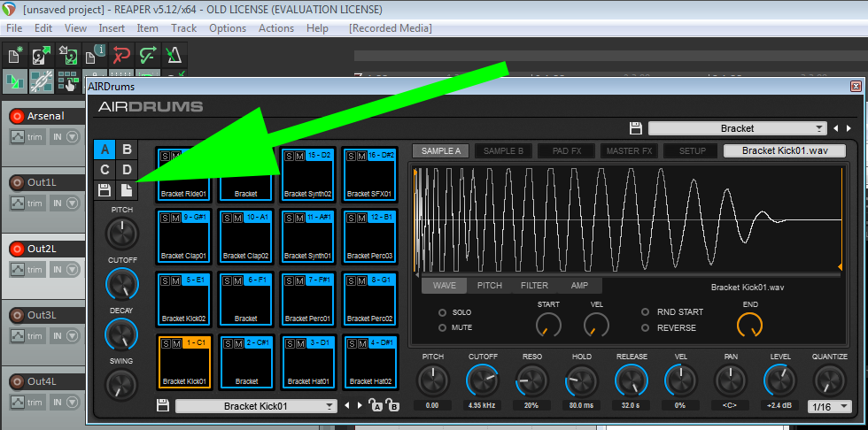Open the QUANTIZE 1/16 dropdown
The image size is (868, 430).
tap(829, 406)
